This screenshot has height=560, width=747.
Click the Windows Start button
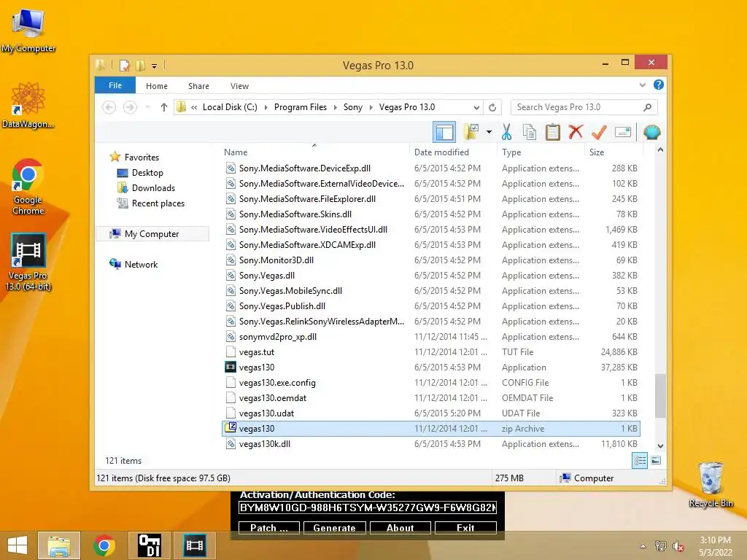click(18, 545)
